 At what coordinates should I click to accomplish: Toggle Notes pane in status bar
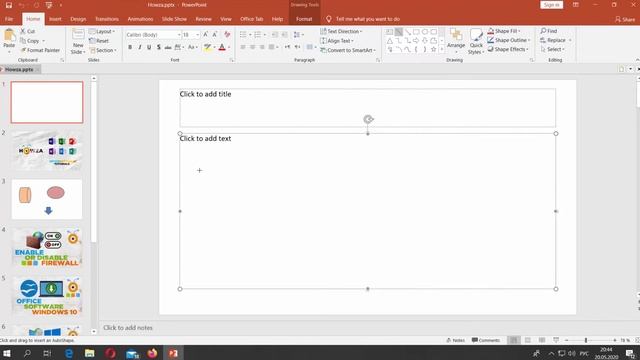click(456, 340)
